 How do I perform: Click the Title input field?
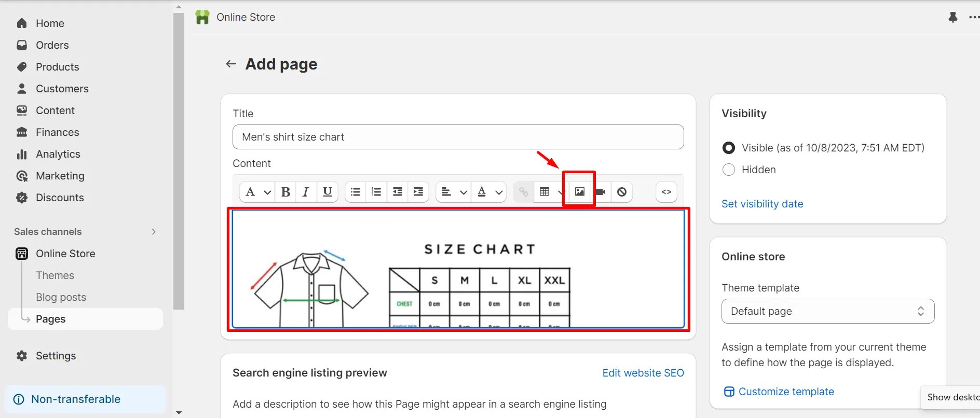[x=458, y=137]
